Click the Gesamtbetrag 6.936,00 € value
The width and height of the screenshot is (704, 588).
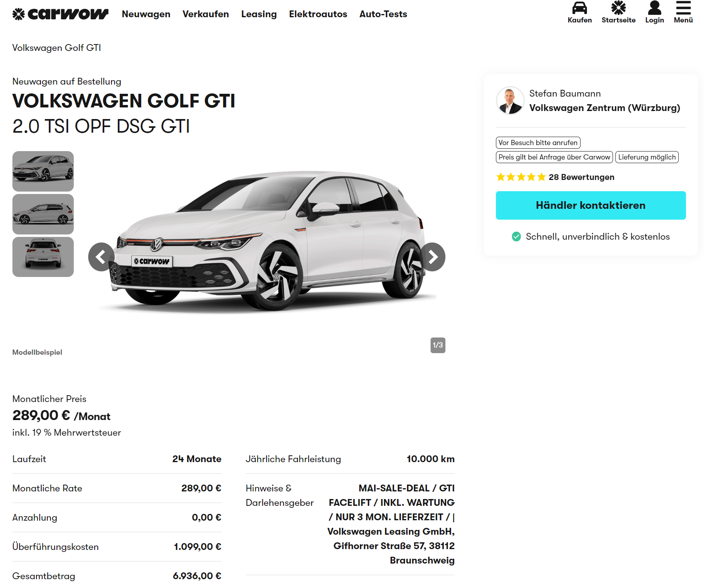[197, 576]
